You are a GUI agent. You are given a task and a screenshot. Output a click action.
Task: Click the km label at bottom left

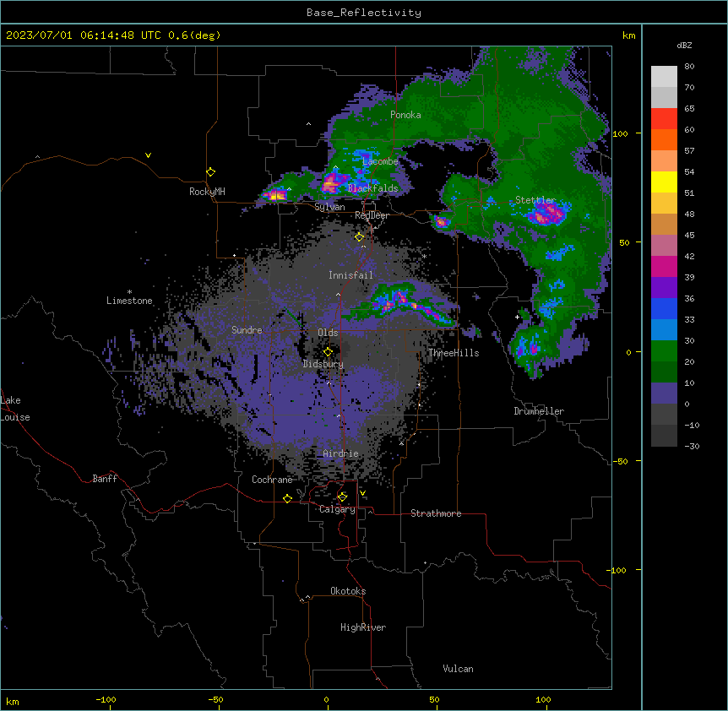click(x=13, y=701)
